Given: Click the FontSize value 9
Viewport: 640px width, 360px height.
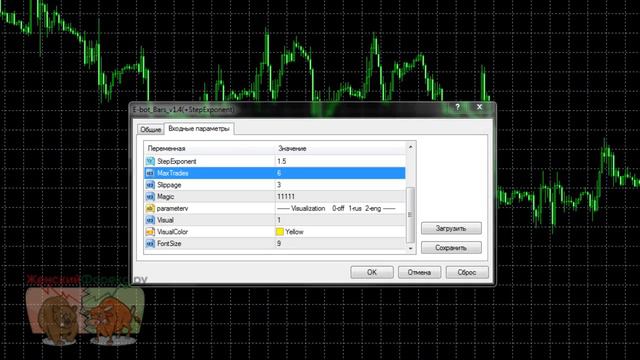Looking at the screenshot, I should pos(279,243).
